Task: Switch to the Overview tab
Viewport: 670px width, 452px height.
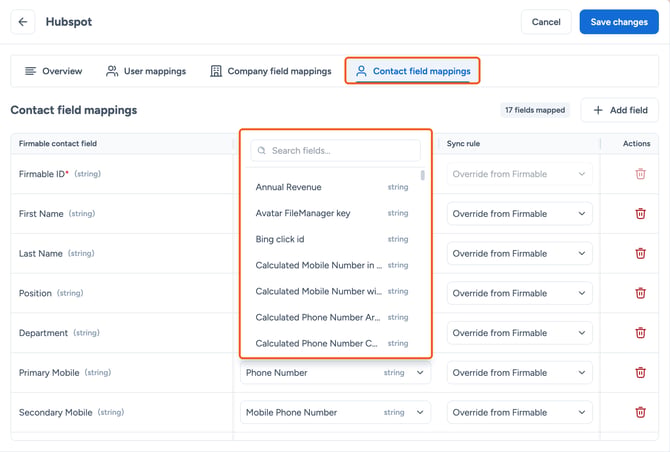Action: (x=54, y=71)
